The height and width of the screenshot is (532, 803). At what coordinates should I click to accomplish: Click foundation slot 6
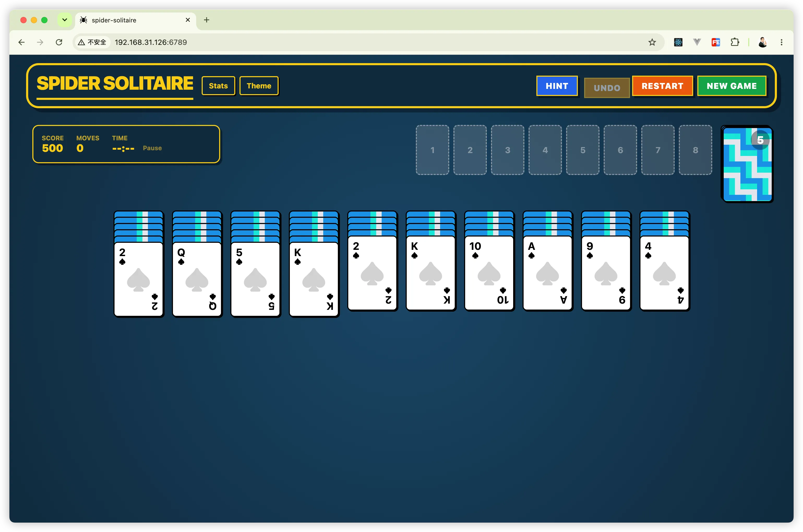pyautogui.click(x=620, y=150)
